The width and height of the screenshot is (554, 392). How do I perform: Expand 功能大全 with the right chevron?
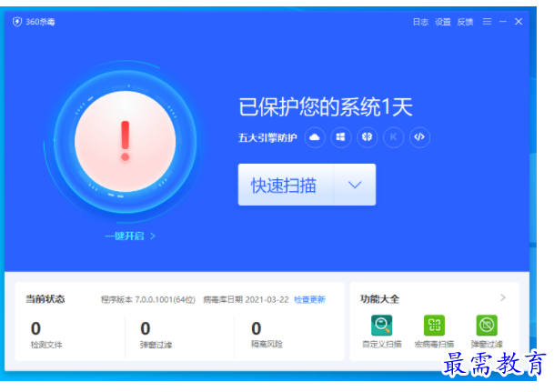tap(503, 297)
